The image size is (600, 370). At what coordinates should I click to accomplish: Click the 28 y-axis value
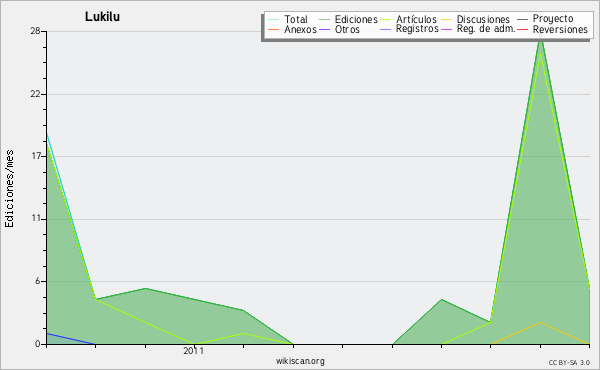(x=36, y=31)
